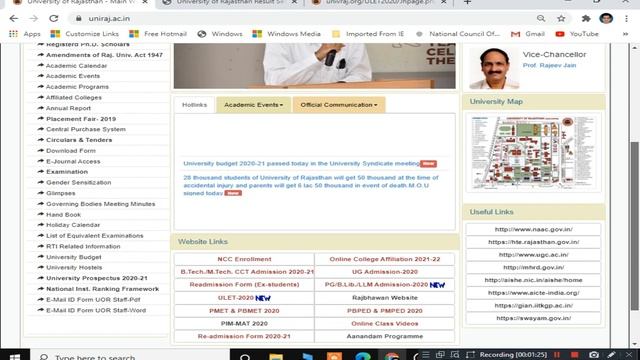640x360 pixels.
Task: Expand Academic Events dropdown
Action: (x=253, y=105)
